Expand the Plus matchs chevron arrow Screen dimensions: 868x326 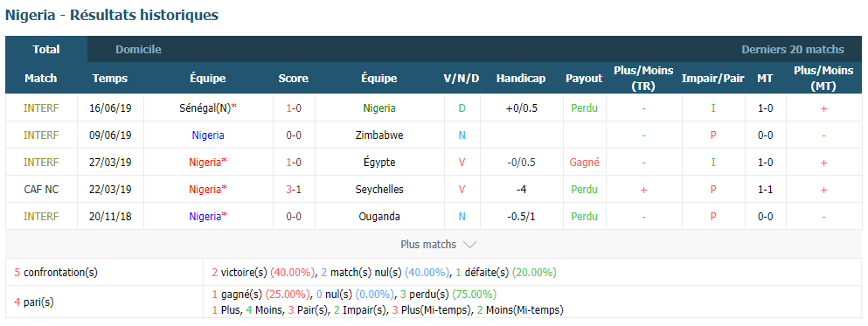coord(469,245)
